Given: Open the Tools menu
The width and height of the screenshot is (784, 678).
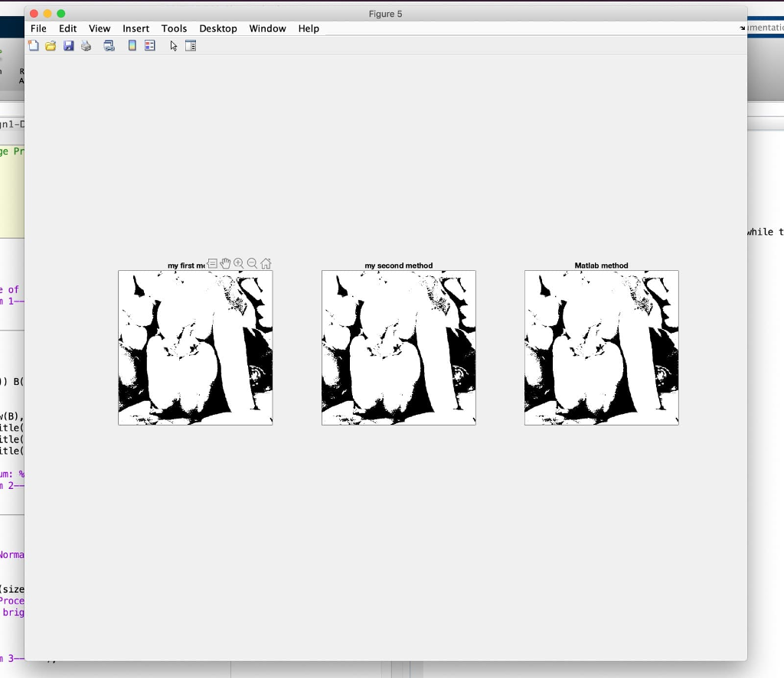Looking at the screenshot, I should click(x=174, y=28).
